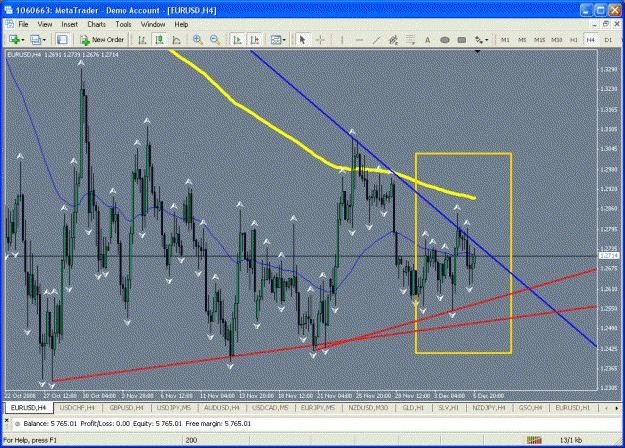Screen dimensions: 625x448
Task: Click the Templates toolbar icon
Action: (275, 39)
